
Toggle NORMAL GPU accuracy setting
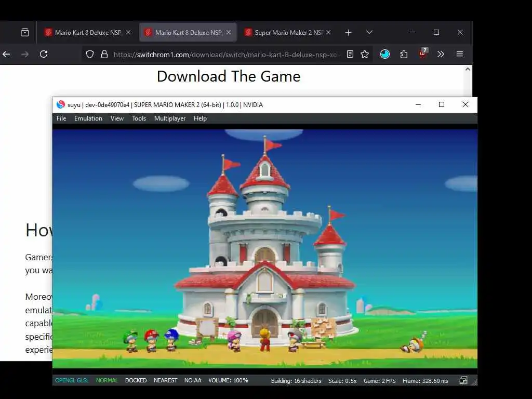[107, 380]
